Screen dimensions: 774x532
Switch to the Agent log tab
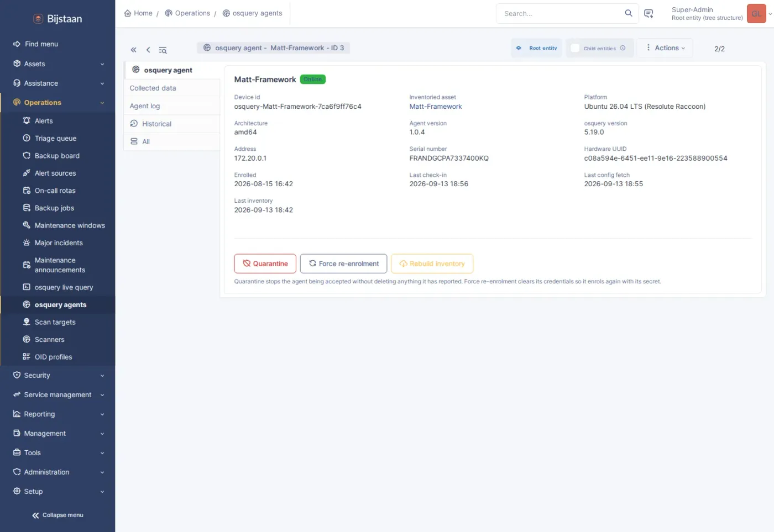[x=172, y=106]
